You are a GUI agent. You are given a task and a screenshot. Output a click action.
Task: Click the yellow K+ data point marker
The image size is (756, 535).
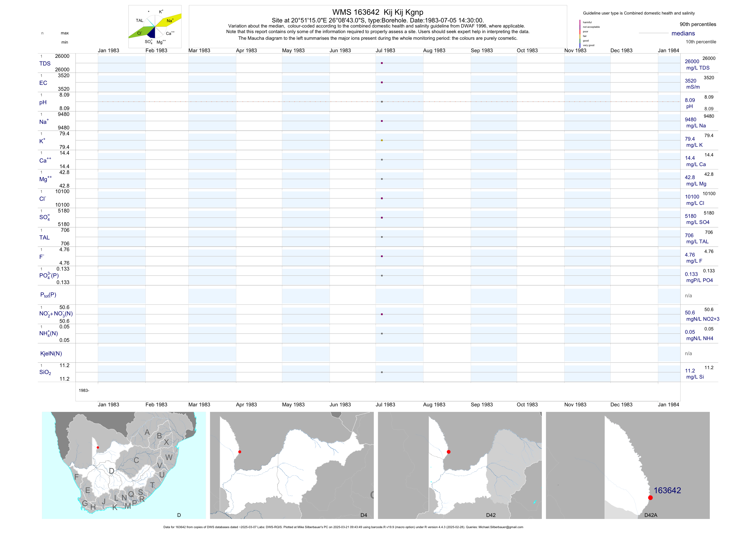coord(382,140)
